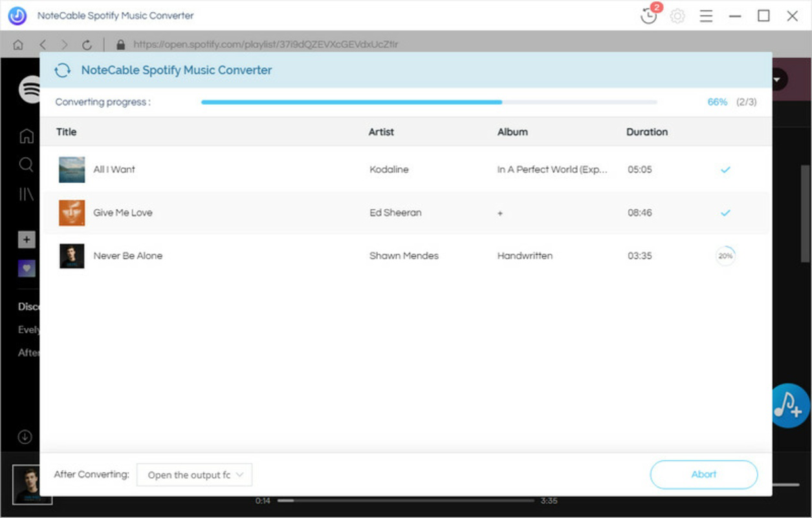Viewport: 812px width, 518px height.
Task: Click the Create Playlist plus icon
Action: 27,240
